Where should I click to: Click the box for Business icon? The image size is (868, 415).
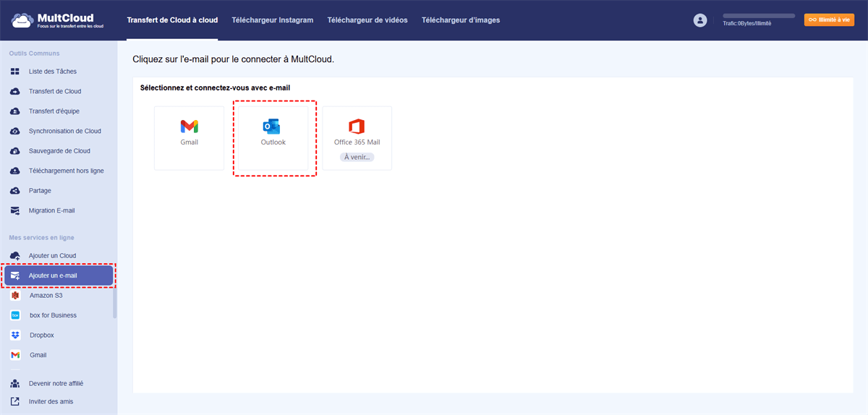pos(15,315)
